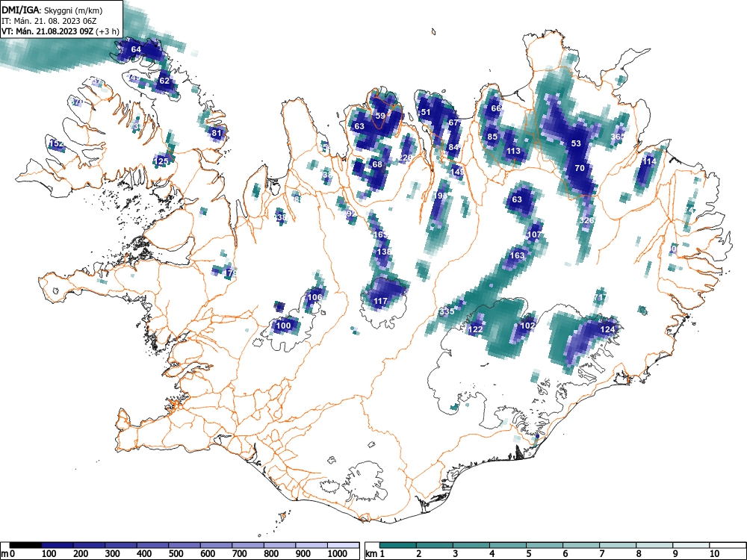Click the map visibility value 165
This screenshot has width=747, height=560.
coord(381,234)
